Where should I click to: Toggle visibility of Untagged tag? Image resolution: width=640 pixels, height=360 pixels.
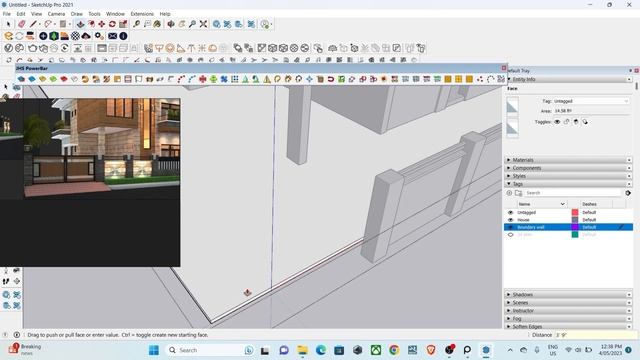510,213
